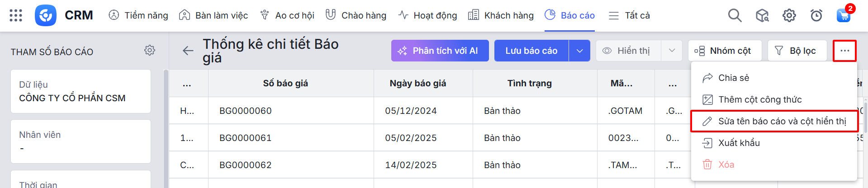The width and height of the screenshot is (868, 188).
Task: Click the search magnifier icon
Action: click(735, 15)
